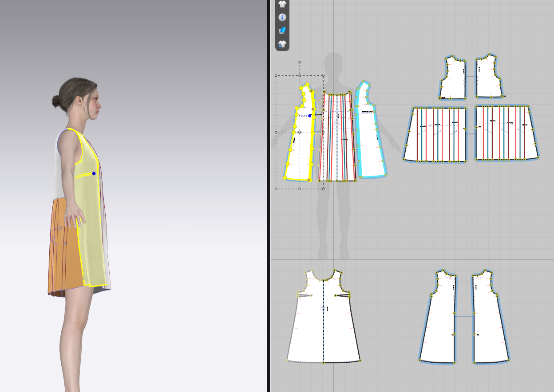Open the blue info icon

pos(282,17)
